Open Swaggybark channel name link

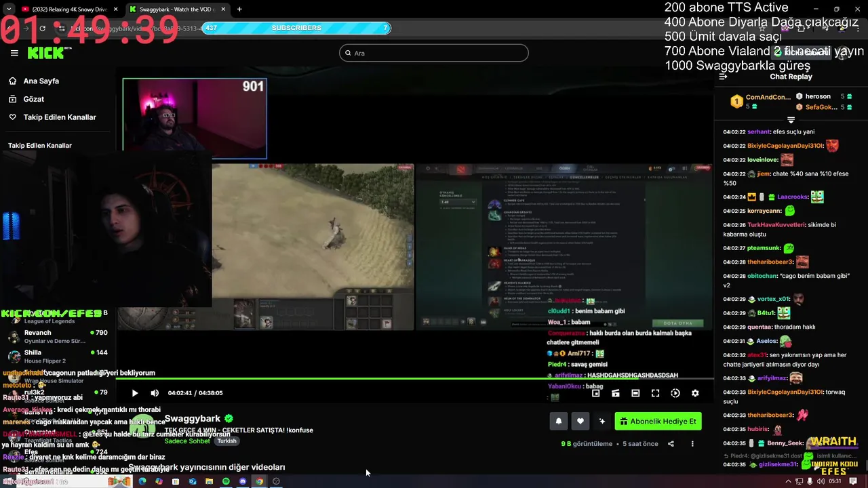click(x=193, y=418)
